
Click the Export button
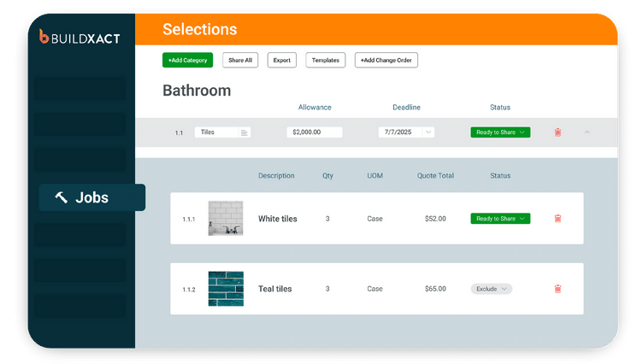[281, 61]
